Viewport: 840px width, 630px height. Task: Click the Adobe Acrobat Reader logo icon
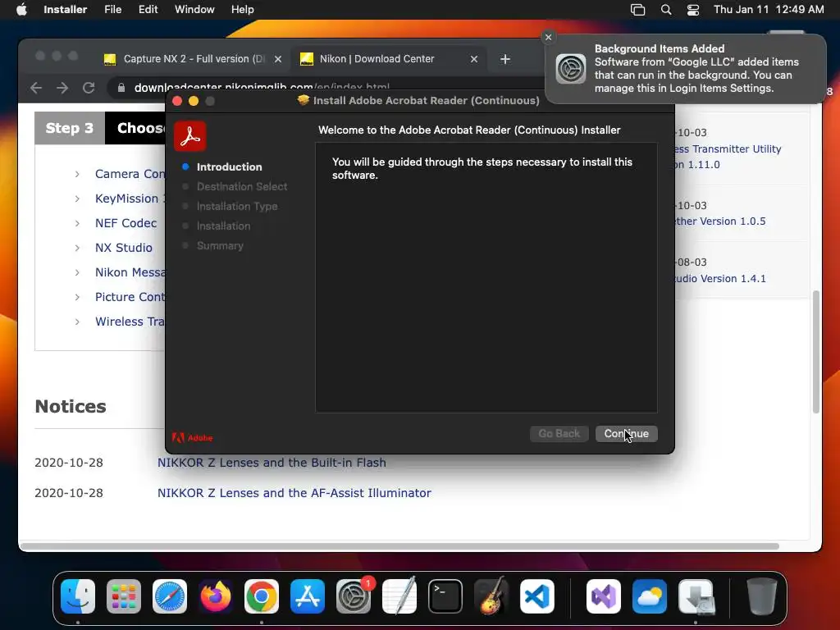click(190, 136)
